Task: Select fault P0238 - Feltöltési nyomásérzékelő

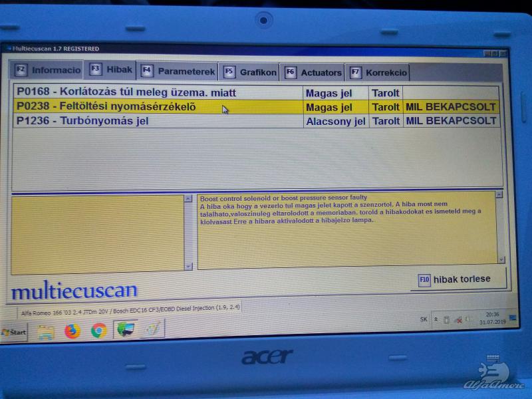Action: point(257,107)
